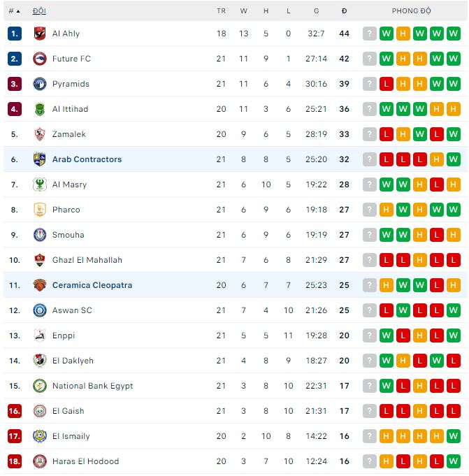Click the Arab Contractors club logo
The height and width of the screenshot is (476, 469).
point(39,159)
